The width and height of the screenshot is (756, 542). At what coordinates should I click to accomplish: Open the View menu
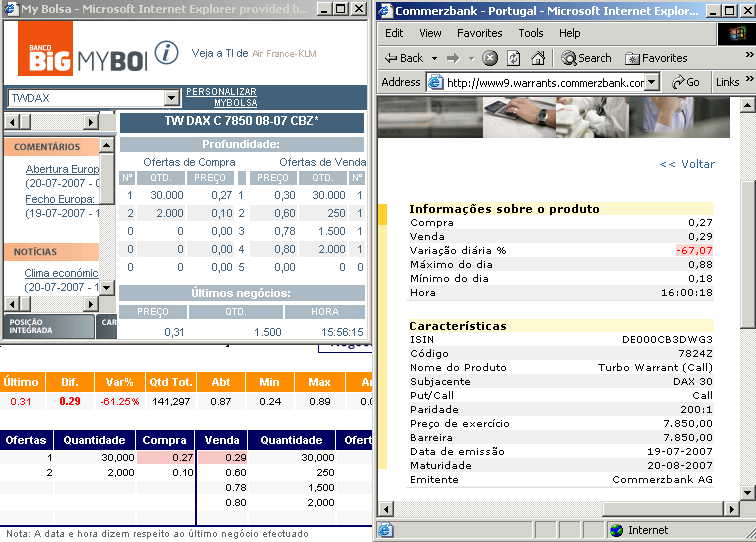(430, 33)
